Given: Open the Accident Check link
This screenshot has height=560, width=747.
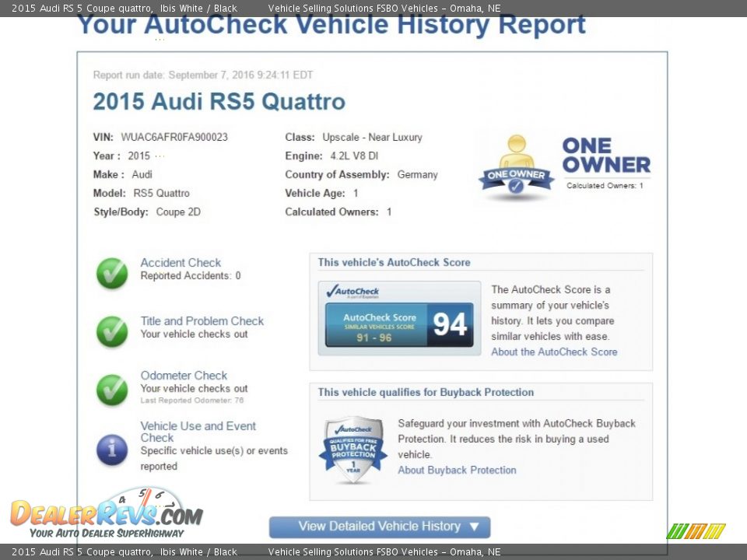Looking at the screenshot, I should point(181,262).
